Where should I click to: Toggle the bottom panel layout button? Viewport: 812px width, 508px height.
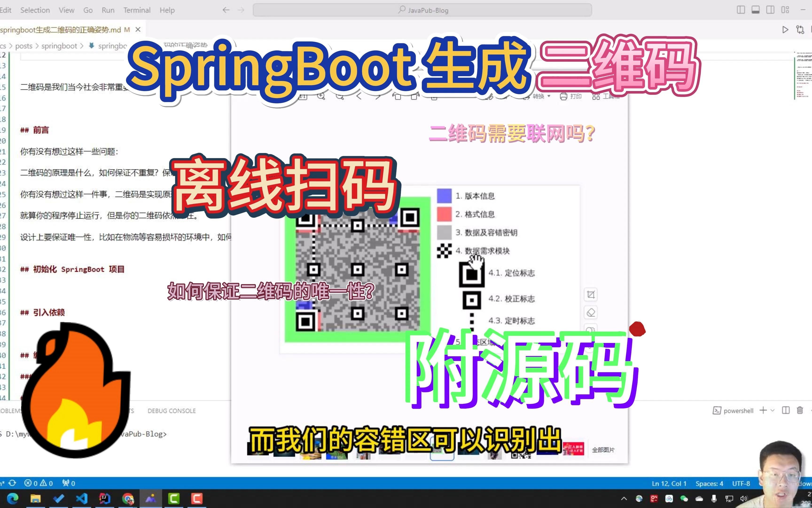coord(756,10)
